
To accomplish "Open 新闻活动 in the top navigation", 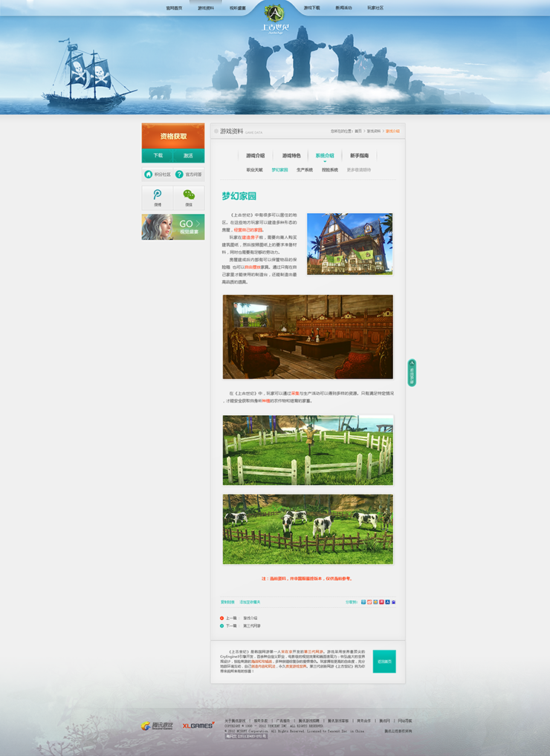I will click(x=343, y=7).
